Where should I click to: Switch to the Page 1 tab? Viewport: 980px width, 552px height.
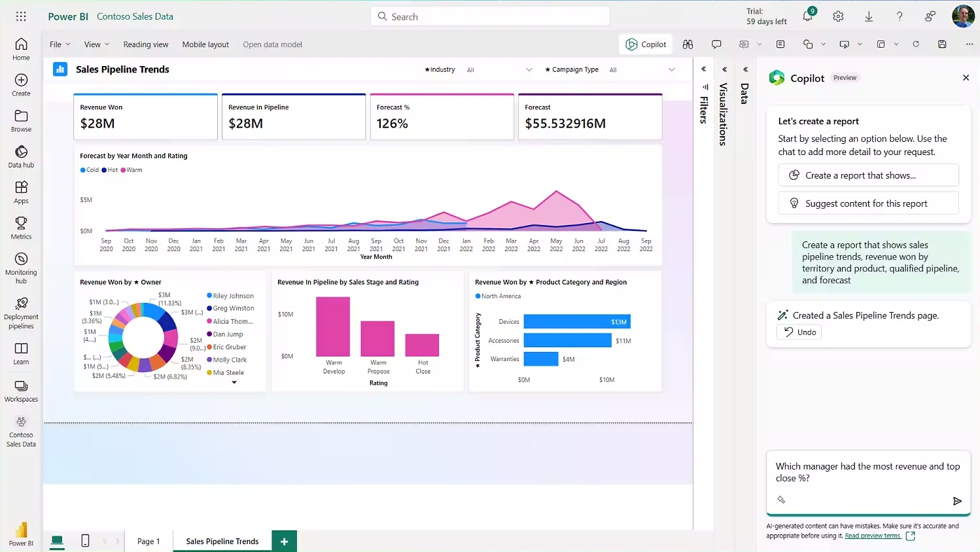149,541
